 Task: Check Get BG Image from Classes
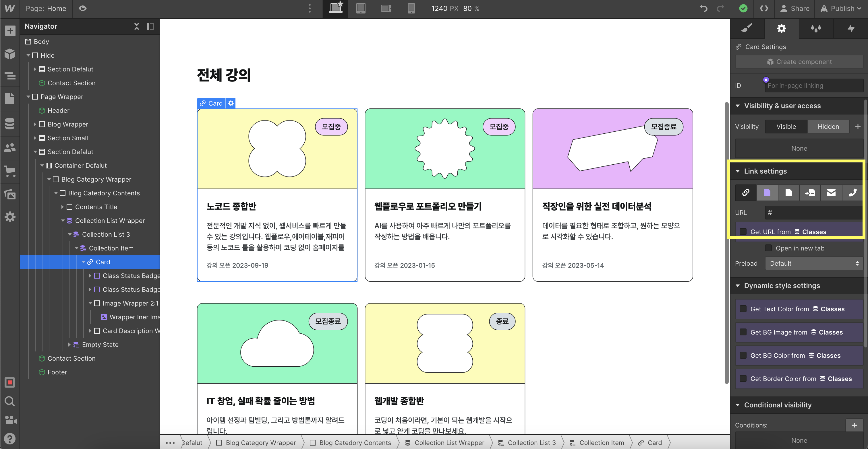click(x=743, y=332)
